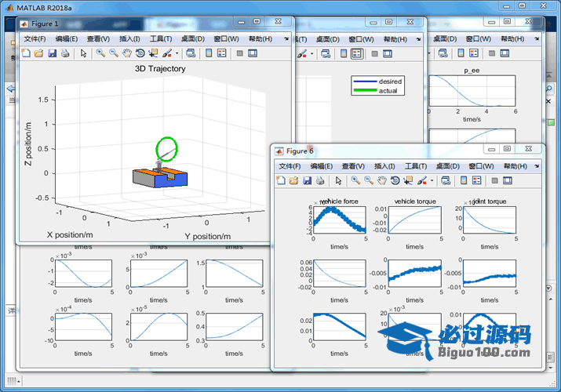Open brush dropdown arrow in Figure 6 toolbar
This screenshot has height=392, width=561.
432,180
